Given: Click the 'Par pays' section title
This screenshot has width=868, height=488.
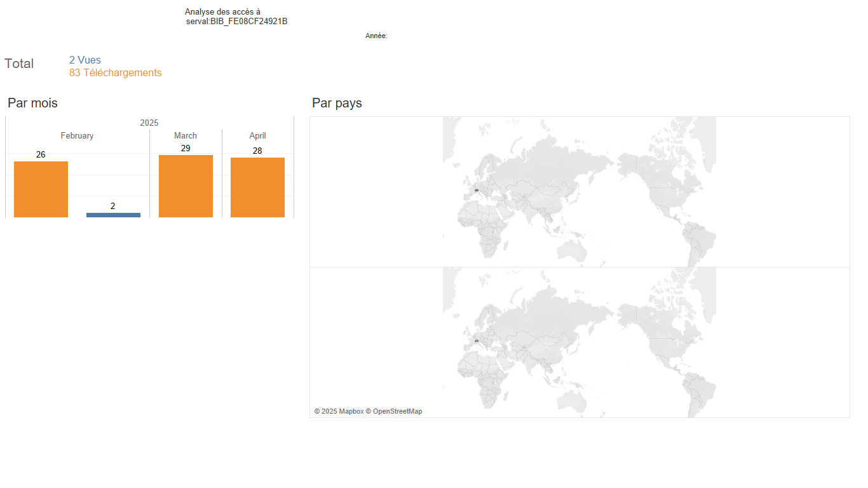Looking at the screenshot, I should (x=337, y=103).
